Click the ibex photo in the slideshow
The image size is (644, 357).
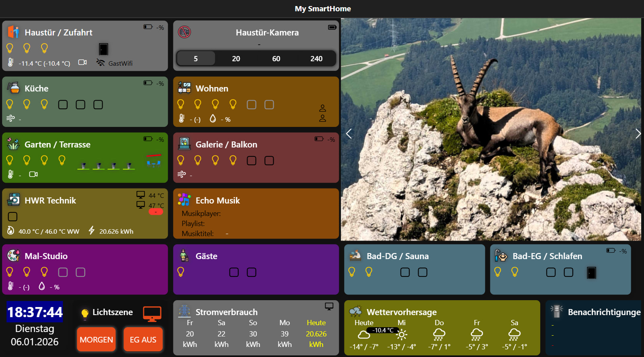pos(491,129)
